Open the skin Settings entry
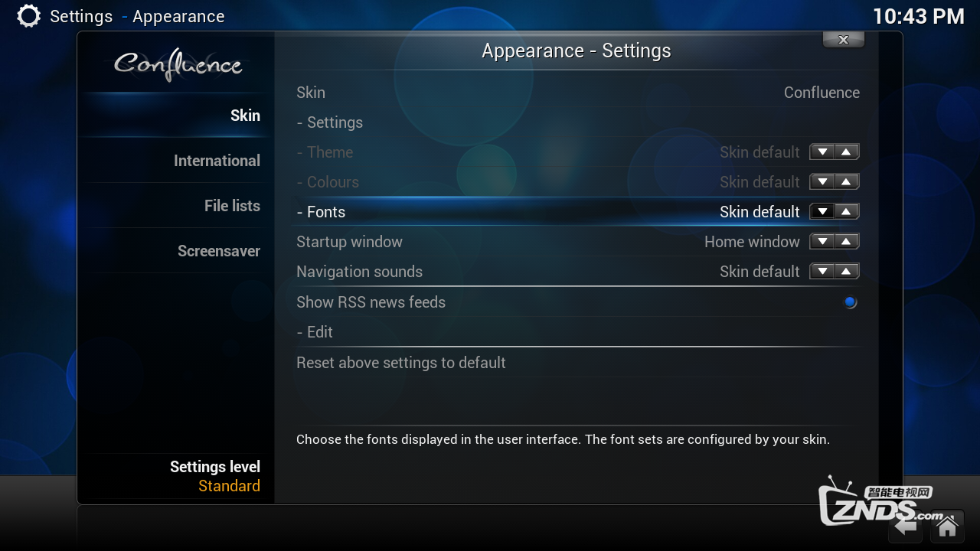This screenshot has height=551, width=980. (x=577, y=122)
